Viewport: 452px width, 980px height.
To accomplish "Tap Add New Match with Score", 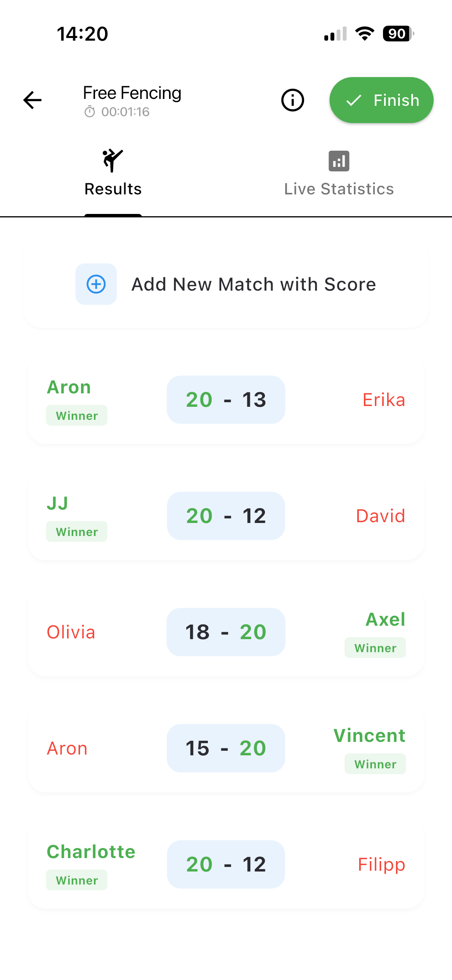I will [x=253, y=284].
